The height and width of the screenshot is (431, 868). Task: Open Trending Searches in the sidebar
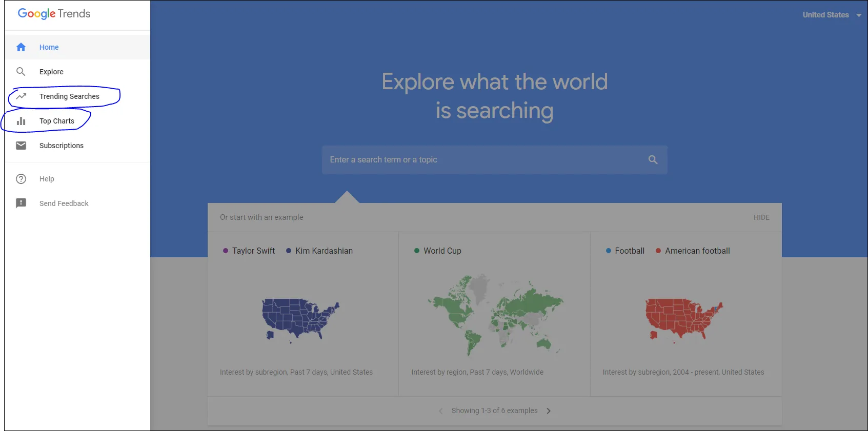tap(78, 96)
